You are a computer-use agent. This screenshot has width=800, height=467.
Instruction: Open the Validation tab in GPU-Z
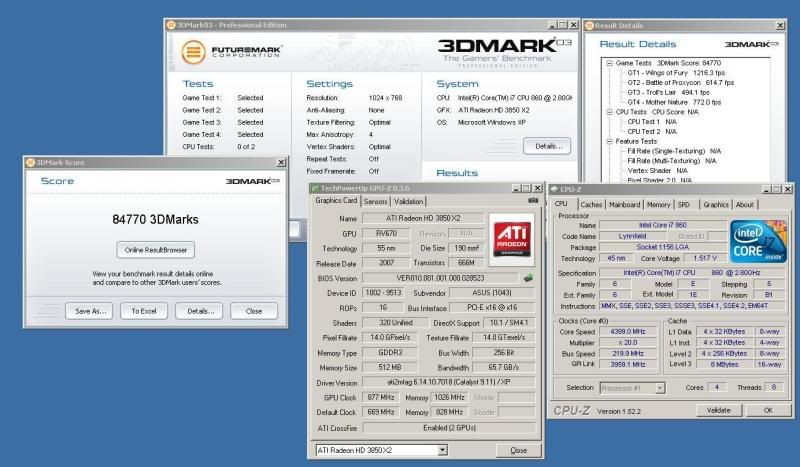[x=408, y=202]
